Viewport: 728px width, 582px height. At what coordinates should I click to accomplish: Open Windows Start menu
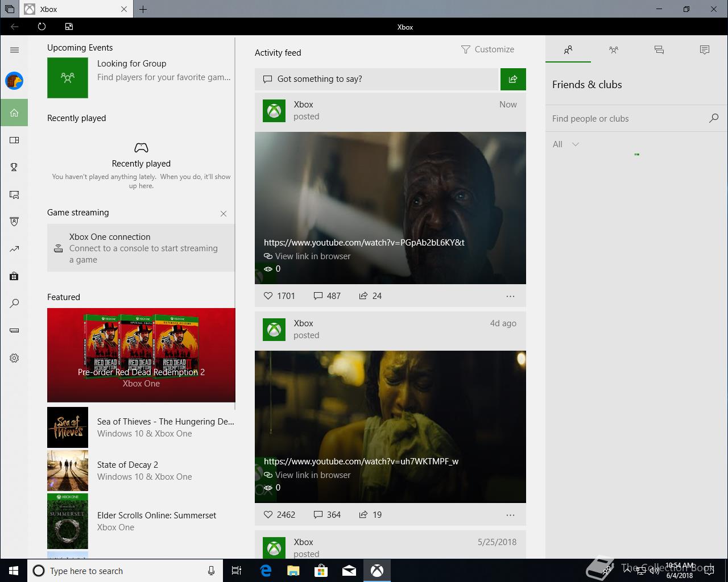pos(14,571)
